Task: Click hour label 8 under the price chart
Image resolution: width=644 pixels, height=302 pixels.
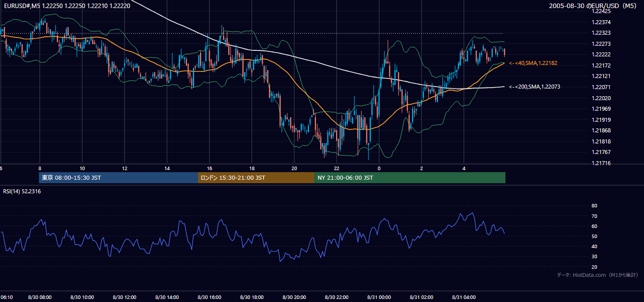Action: click(39, 168)
